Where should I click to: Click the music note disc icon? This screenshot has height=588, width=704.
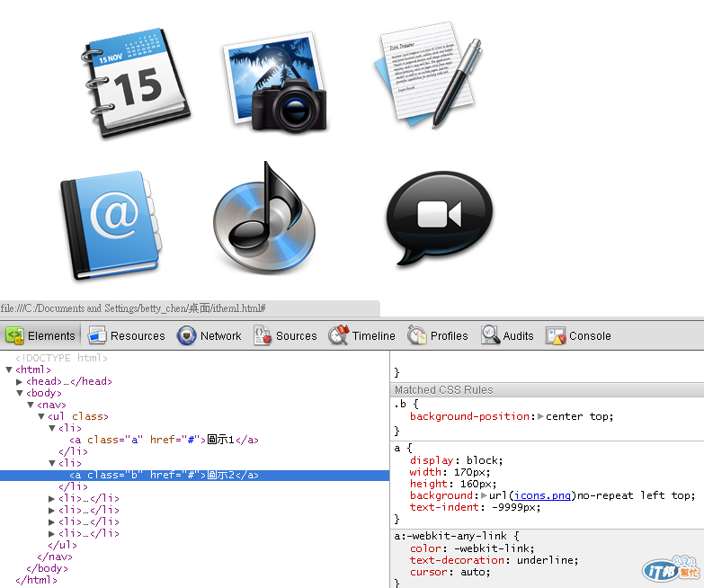264,218
